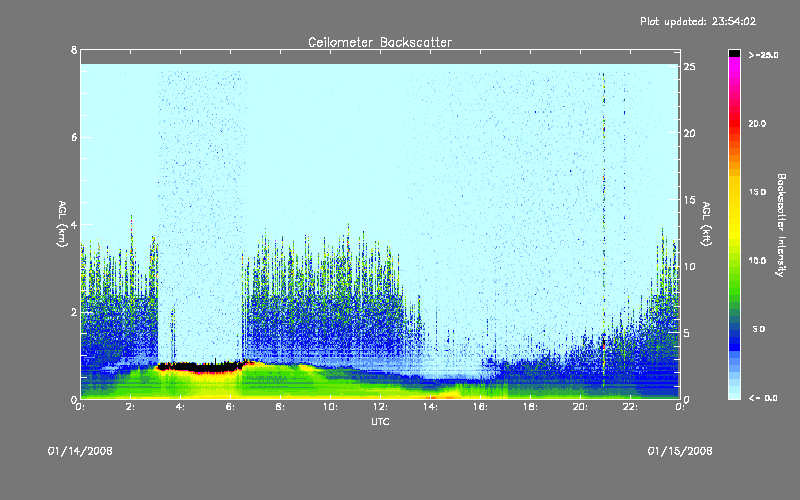
Task: Select the 'Backscatter Intensity' colorbar title
Action: pyautogui.click(x=781, y=225)
